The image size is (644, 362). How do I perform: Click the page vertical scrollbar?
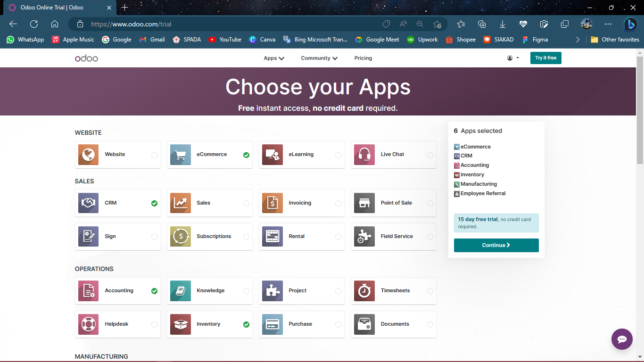[640, 110]
